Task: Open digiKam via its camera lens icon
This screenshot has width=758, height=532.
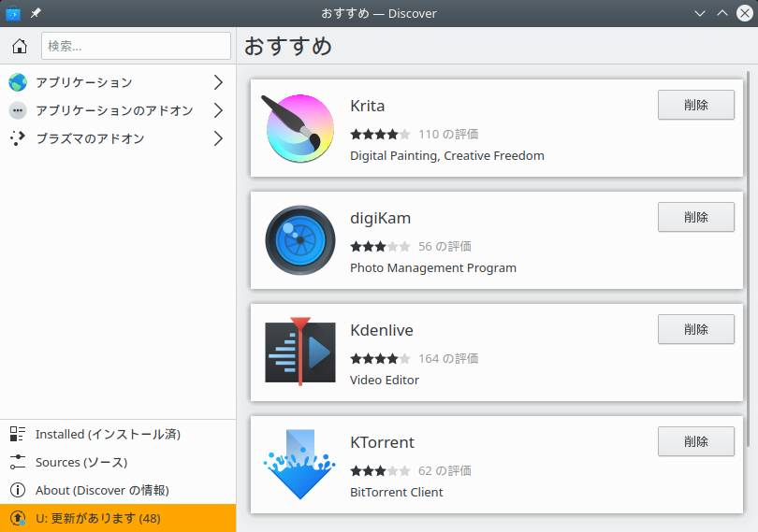Action: coord(300,240)
